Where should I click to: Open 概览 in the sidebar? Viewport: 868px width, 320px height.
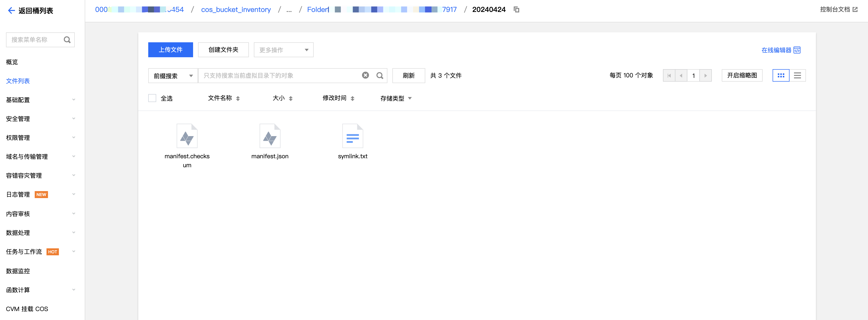point(12,62)
